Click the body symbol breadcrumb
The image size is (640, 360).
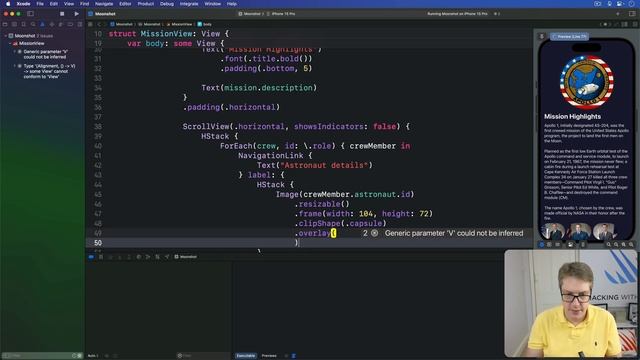204,24
